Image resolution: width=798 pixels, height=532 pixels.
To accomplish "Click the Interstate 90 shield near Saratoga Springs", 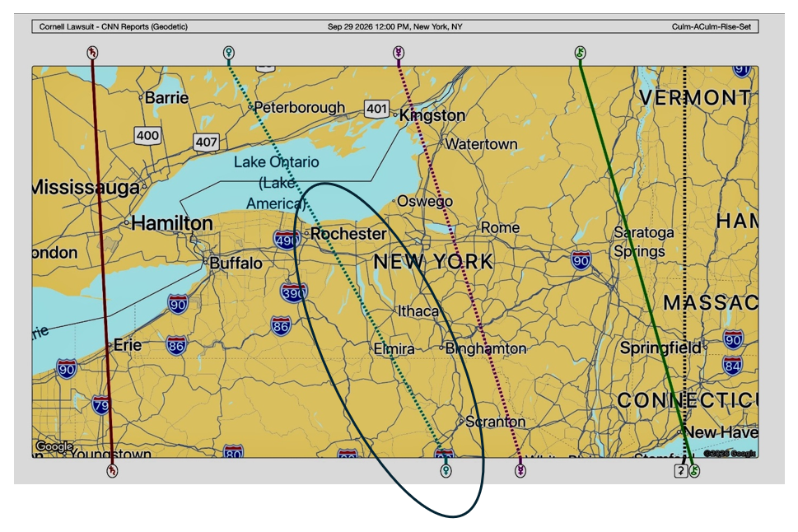I will [x=581, y=261].
